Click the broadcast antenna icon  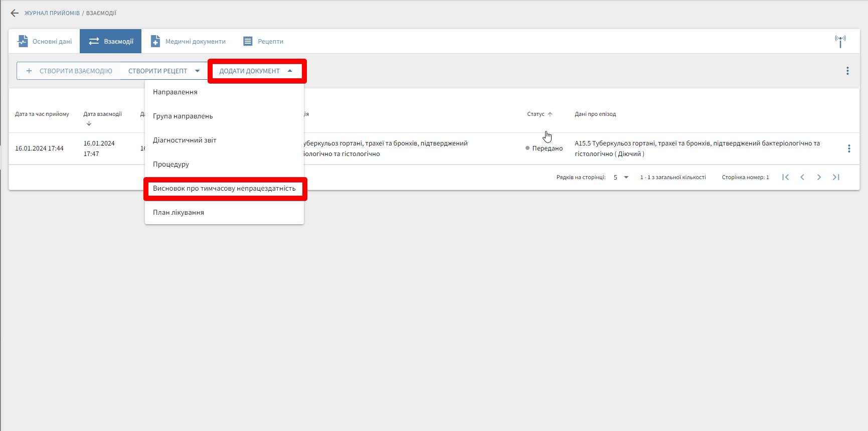[x=840, y=41]
